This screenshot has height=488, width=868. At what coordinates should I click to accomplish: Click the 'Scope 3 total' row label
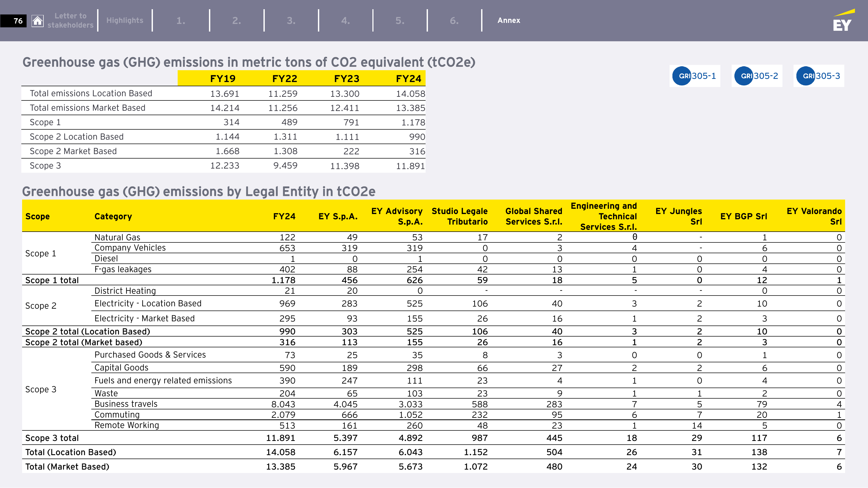[52, 438]
